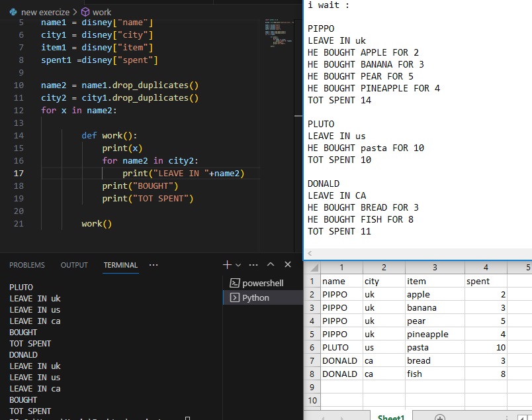
Task: Click the 'new exercize' breadcrumb item
Action: (44, 12)
